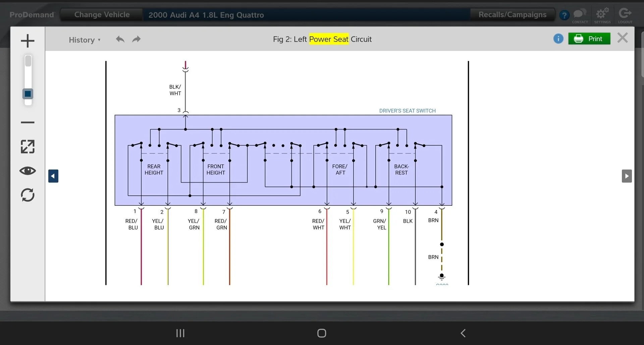Print the Left Power Seat Circuit
The width and height of the screenshot is (644, 345).
click(x=589, y=39)
